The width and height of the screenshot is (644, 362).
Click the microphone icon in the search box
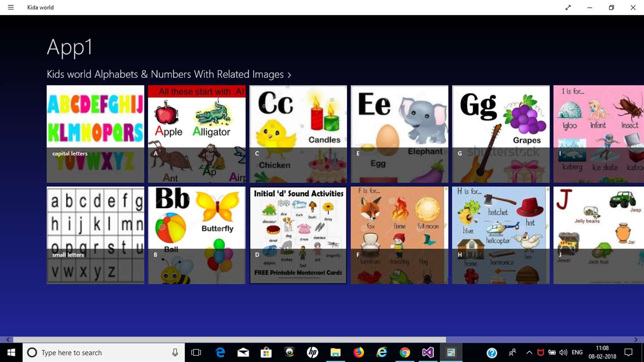click(175, 353)
